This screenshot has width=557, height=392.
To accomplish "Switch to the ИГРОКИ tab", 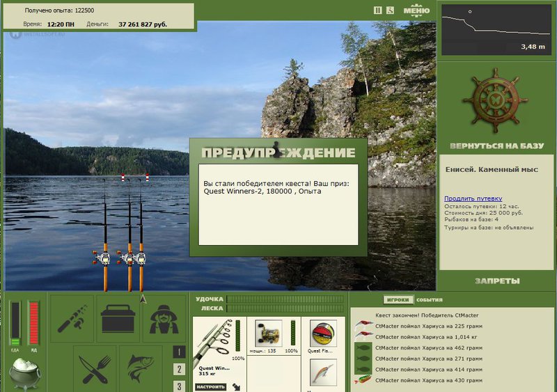I will [x=398, y=299].
